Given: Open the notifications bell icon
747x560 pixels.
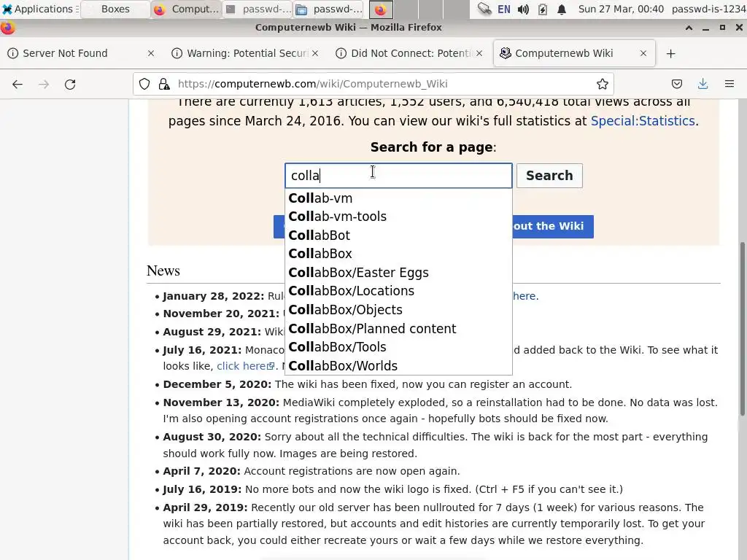Looking at the screenshot, I should tap(562, 9).
